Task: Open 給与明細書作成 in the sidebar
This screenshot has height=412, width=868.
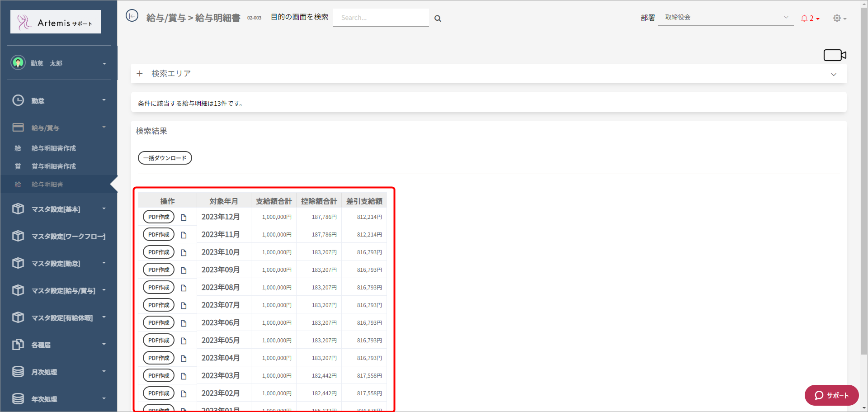Action: click(53, 148)
